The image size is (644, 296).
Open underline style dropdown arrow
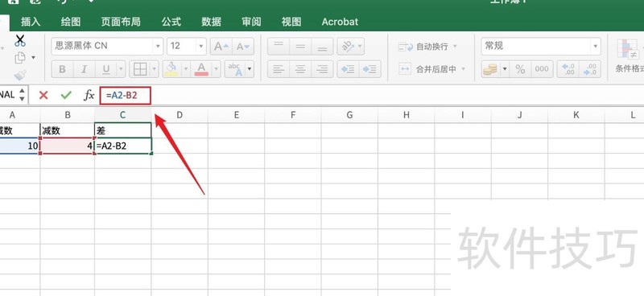click(x=121, y=69)
